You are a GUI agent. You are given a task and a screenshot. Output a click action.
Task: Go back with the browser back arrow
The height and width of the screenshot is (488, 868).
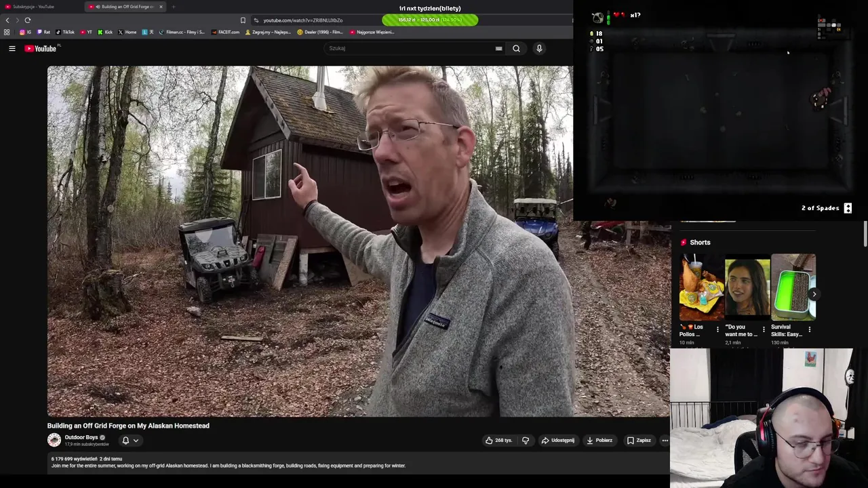tap(7, 20)
